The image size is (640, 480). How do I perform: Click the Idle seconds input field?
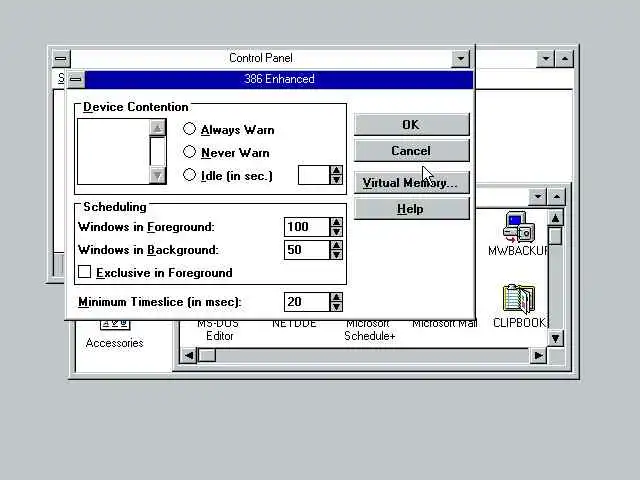coord(313,175)
